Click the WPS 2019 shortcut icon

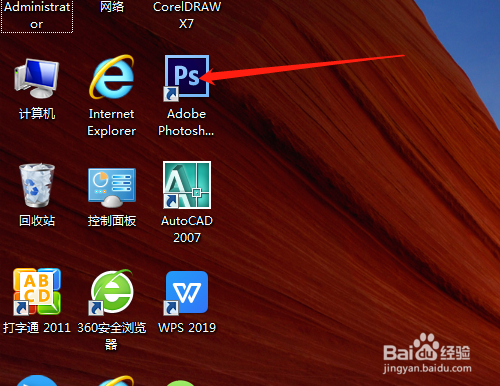click(187, 293)
